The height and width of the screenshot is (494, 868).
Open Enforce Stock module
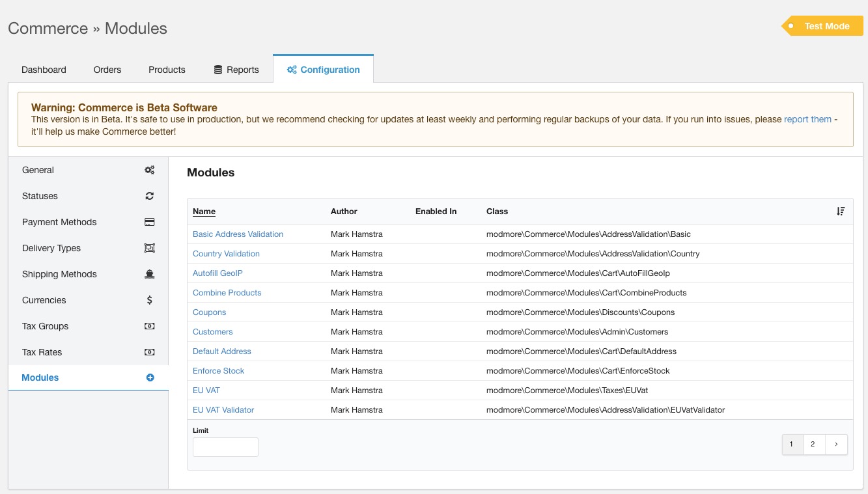(x=218, y=371)
